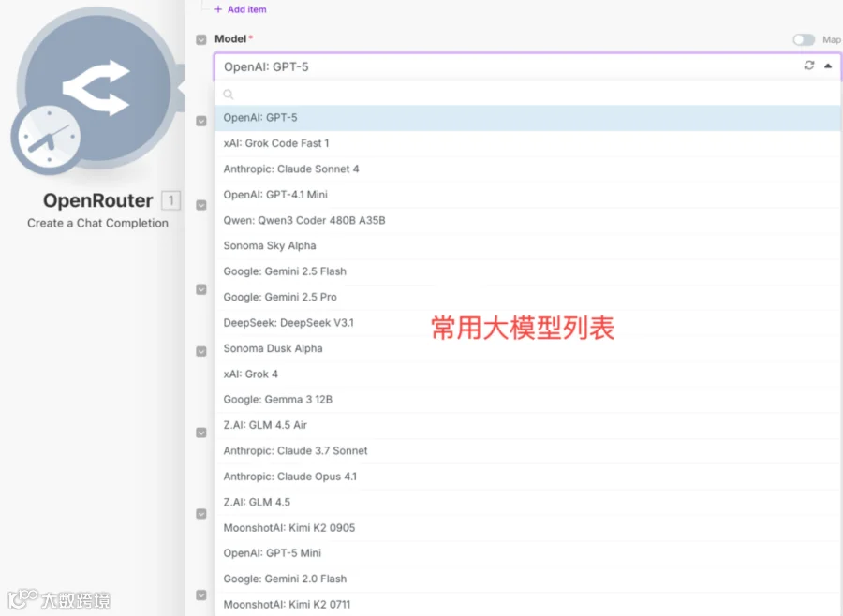Select Qwen: Qwen3 Coder 480B A35B
Screen dimensions: 843x616
coord(527,220)
